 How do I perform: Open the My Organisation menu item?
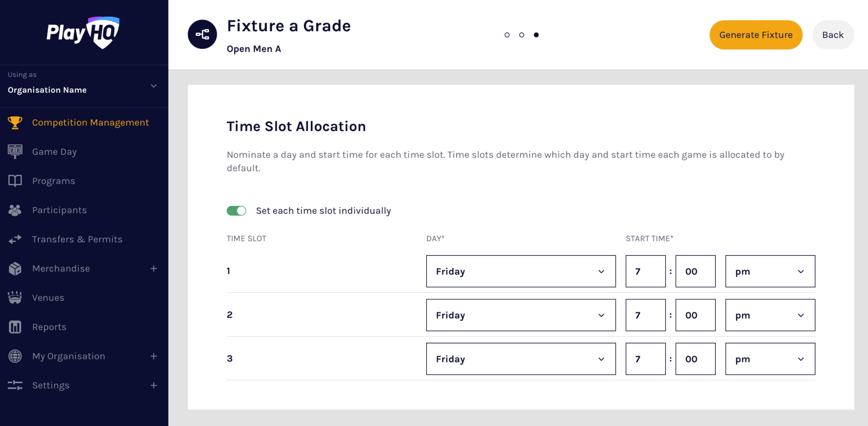tap(69, 356)
